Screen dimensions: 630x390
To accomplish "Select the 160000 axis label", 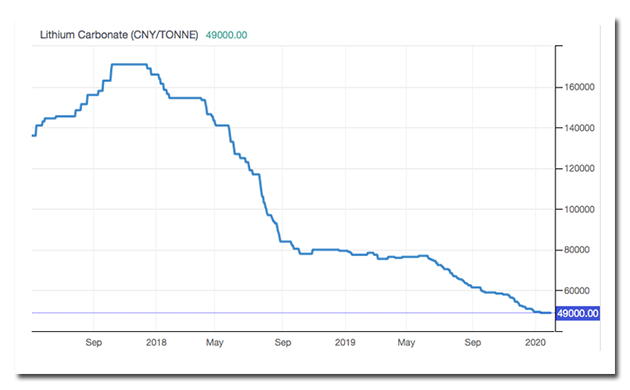I will click(579, 87).
